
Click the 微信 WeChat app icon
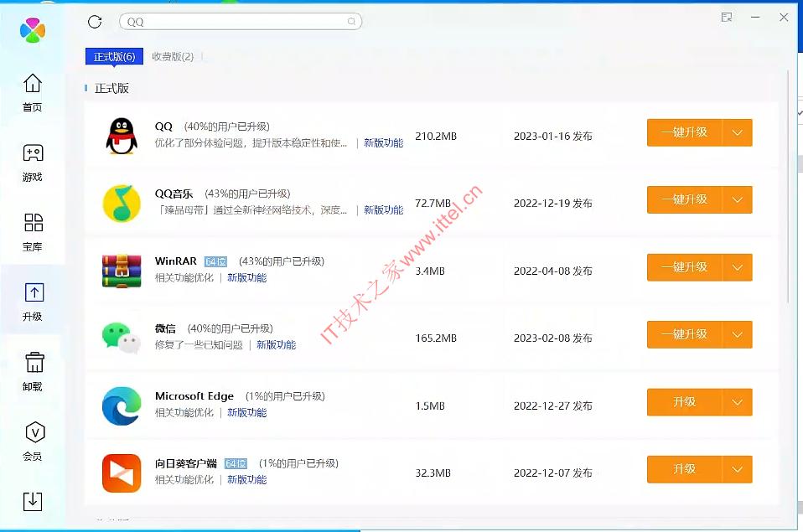click(x=122, y=338)
